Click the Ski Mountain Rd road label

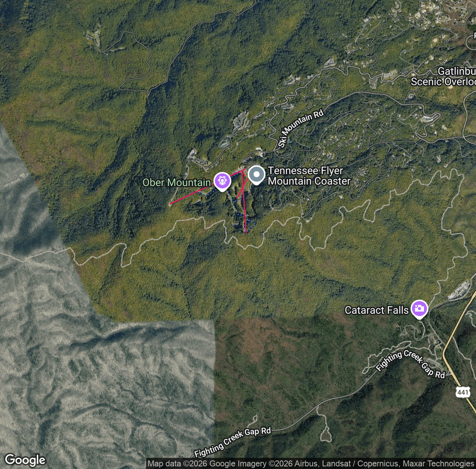(x=300, y=128)
